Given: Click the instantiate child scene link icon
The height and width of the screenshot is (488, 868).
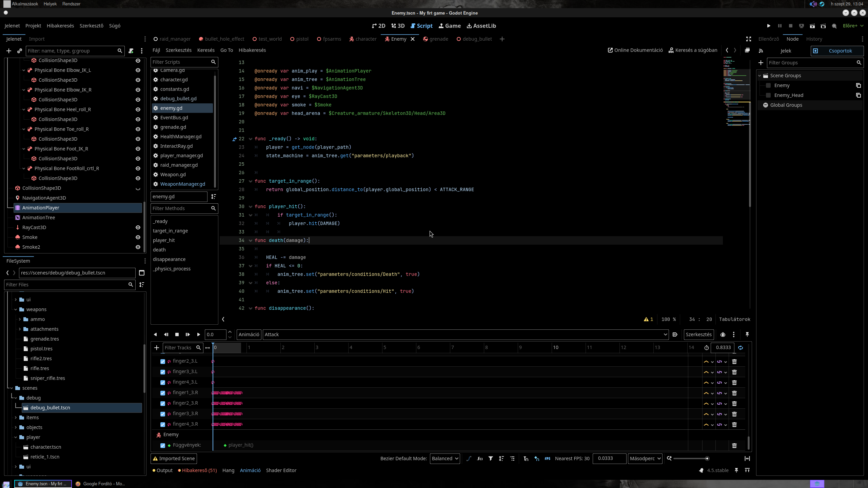Looking at the screenshot, I should pos(20,51).
